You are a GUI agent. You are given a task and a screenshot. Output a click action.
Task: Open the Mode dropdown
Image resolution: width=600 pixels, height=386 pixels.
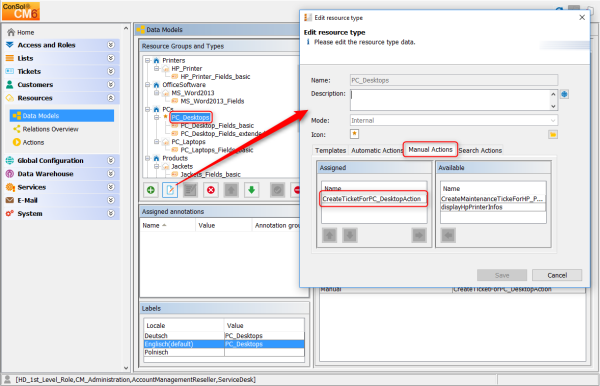[454, 121]
